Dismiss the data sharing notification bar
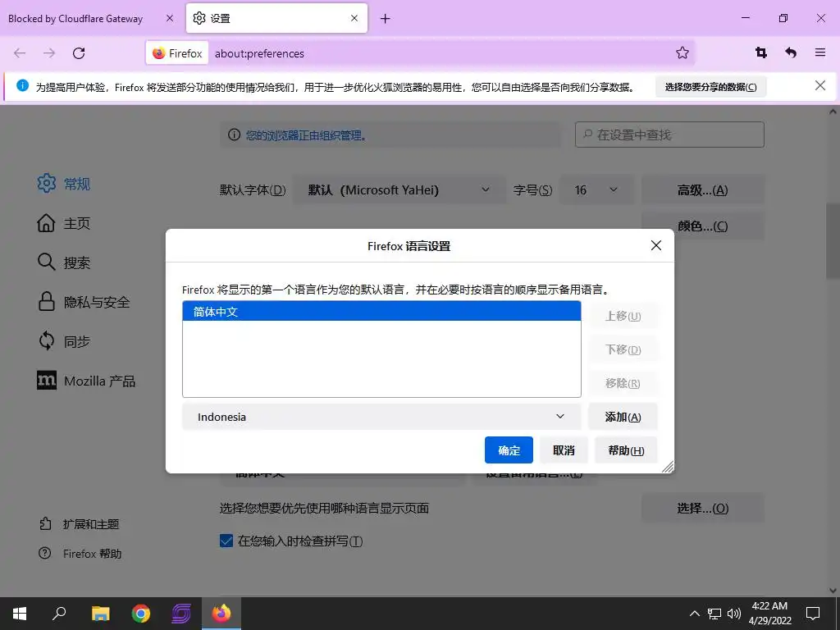840x630 pixels. point(820,85)
